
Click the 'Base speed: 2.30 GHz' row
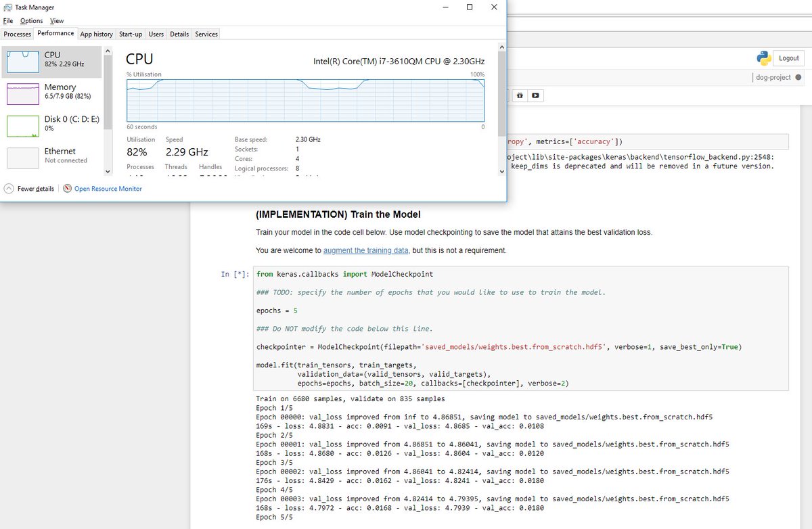[277, 139]
